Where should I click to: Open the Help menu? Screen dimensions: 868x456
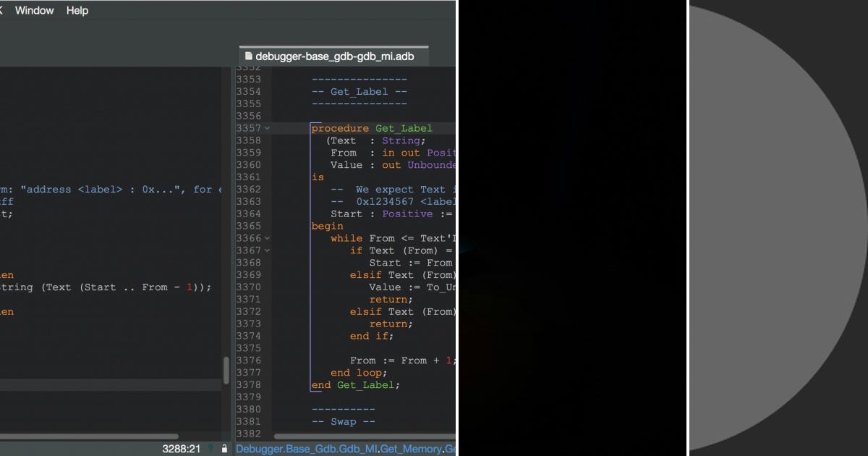coord(77,10)
